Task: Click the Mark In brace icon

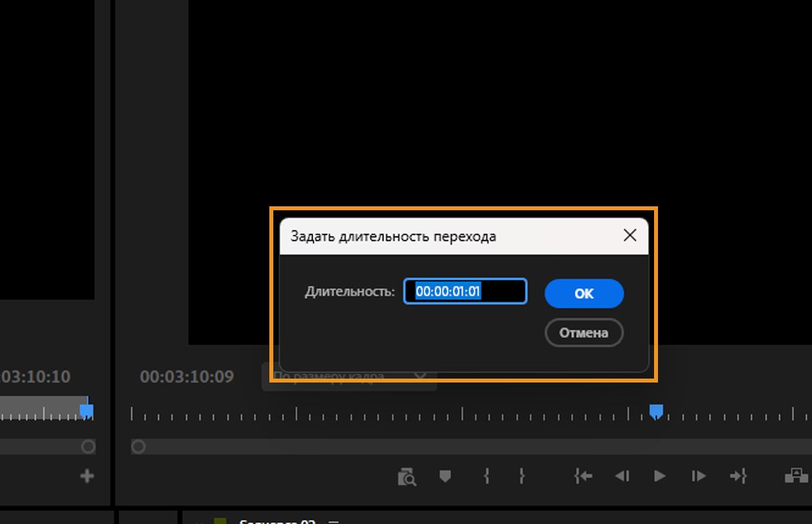Action: coord(486,476)
